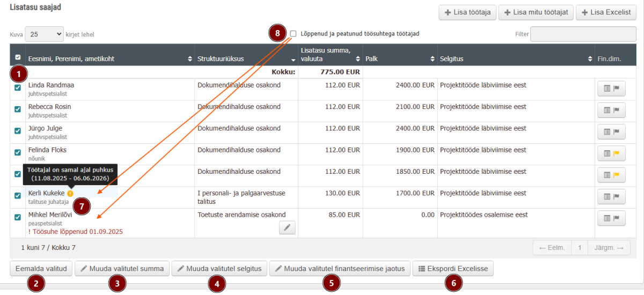644x295 pixels.
Task: Open Fin.dim. icon button for Kerli Kukeke
Action: click(611, 197)
